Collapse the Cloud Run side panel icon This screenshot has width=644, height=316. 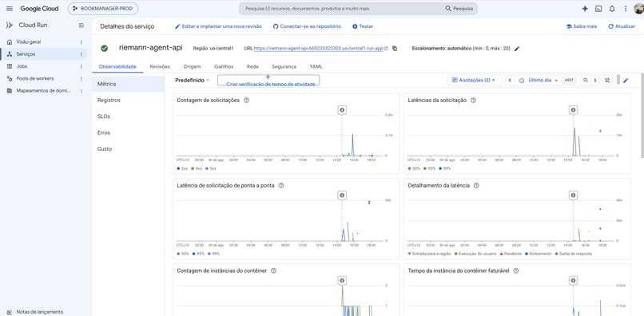[81, 26]
